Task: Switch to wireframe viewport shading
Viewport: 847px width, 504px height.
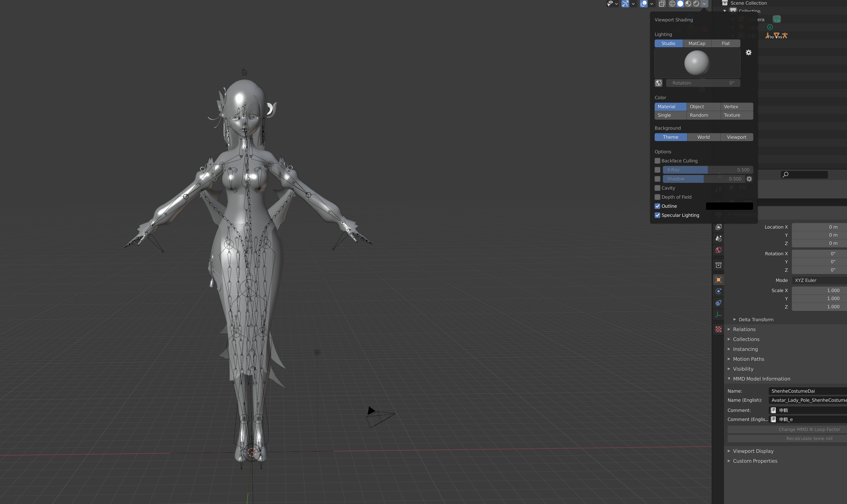Action: (x=672, y=4)
